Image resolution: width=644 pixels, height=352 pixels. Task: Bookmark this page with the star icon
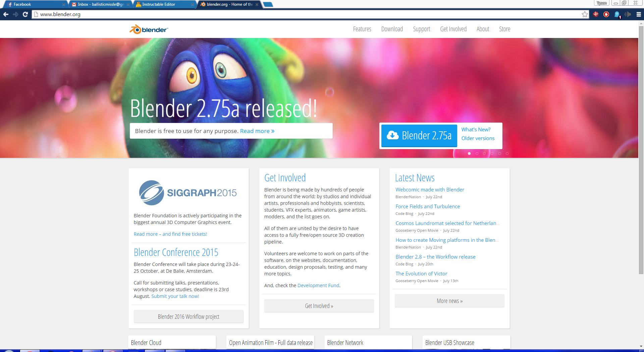585,14
